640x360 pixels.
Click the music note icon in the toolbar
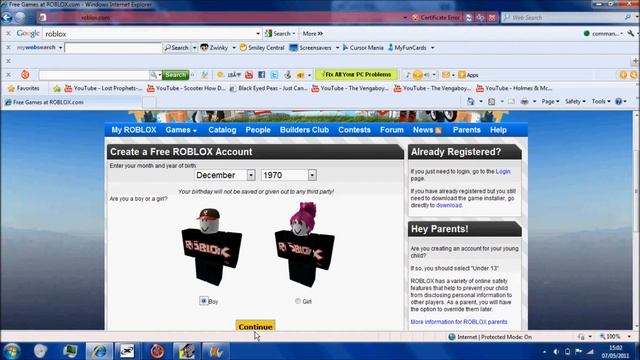407,75
